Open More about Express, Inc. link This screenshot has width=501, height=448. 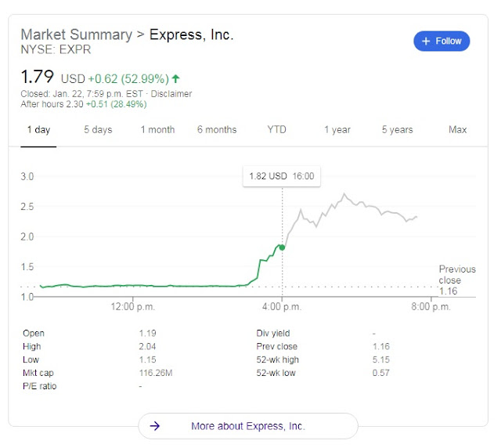248,426
